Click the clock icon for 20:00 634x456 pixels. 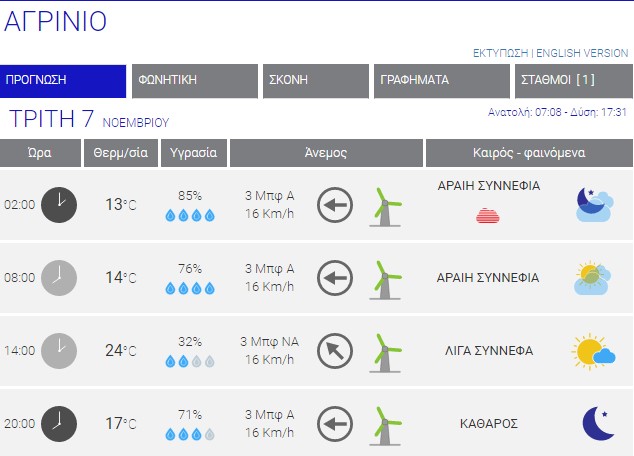click(59, 423)
